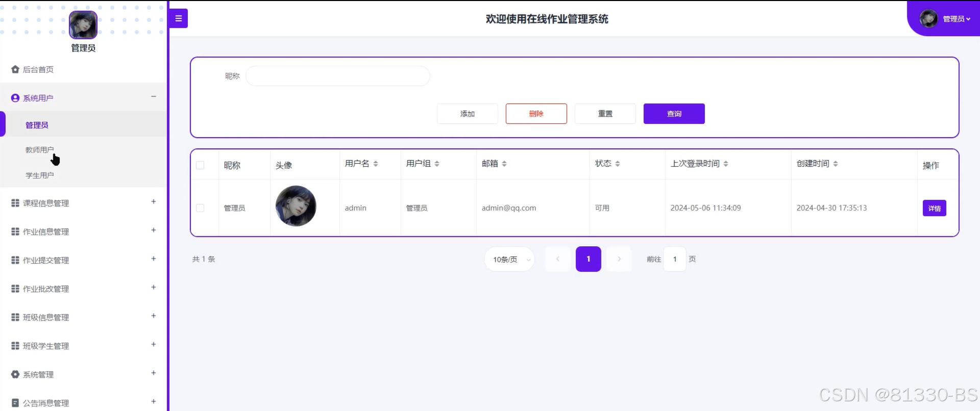Click the top-right header avatar icon
Image resolution: width=980 pixels, height=411 pixels.
(x=928, y=19)
